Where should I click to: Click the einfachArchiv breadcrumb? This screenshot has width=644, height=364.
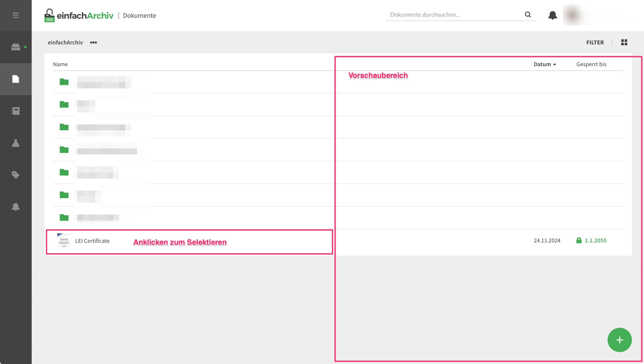[65, 43]
